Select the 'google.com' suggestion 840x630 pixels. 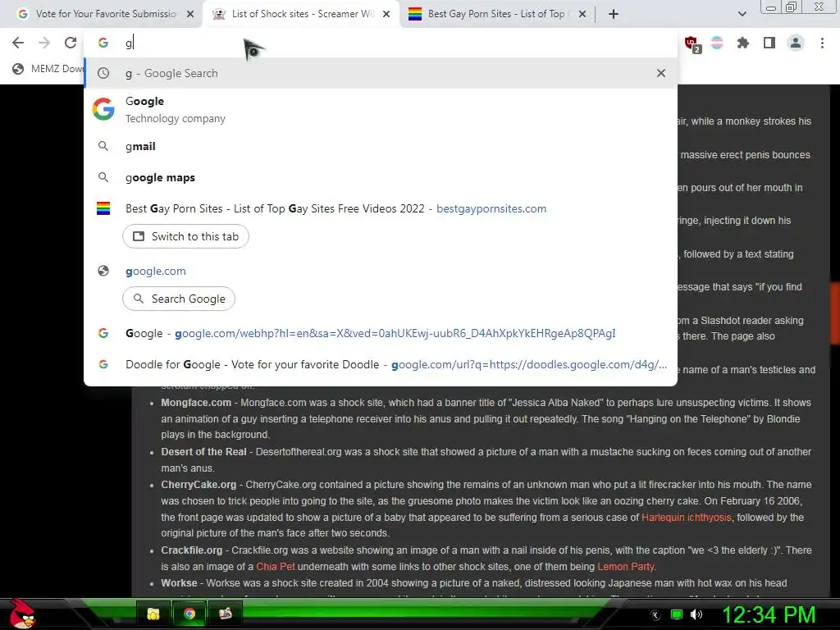(381, 271)
